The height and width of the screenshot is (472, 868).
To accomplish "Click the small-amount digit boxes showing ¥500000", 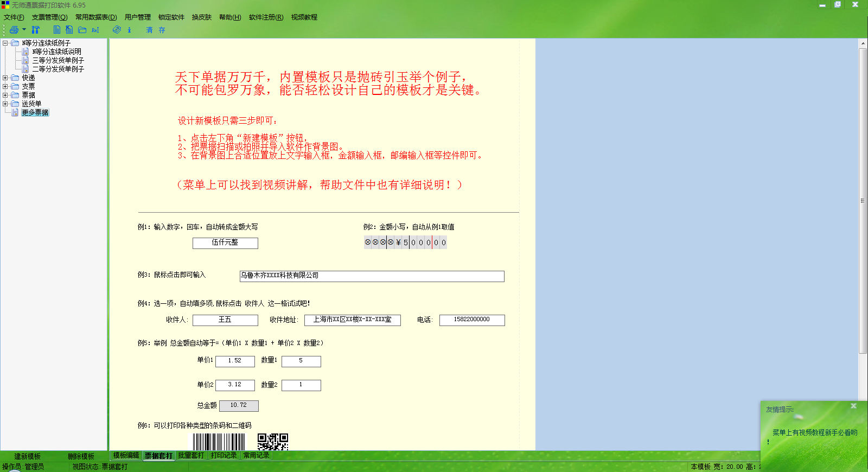I will click(405, 243).
